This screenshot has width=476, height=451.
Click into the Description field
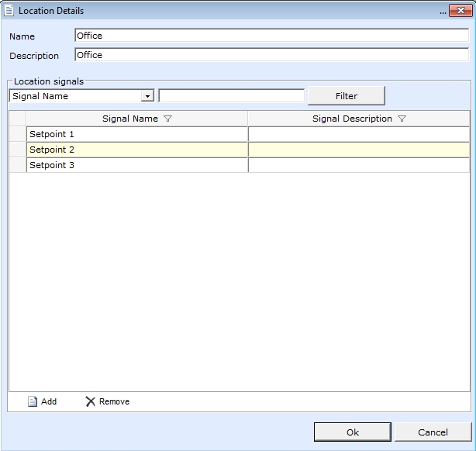tap(271, 55)
